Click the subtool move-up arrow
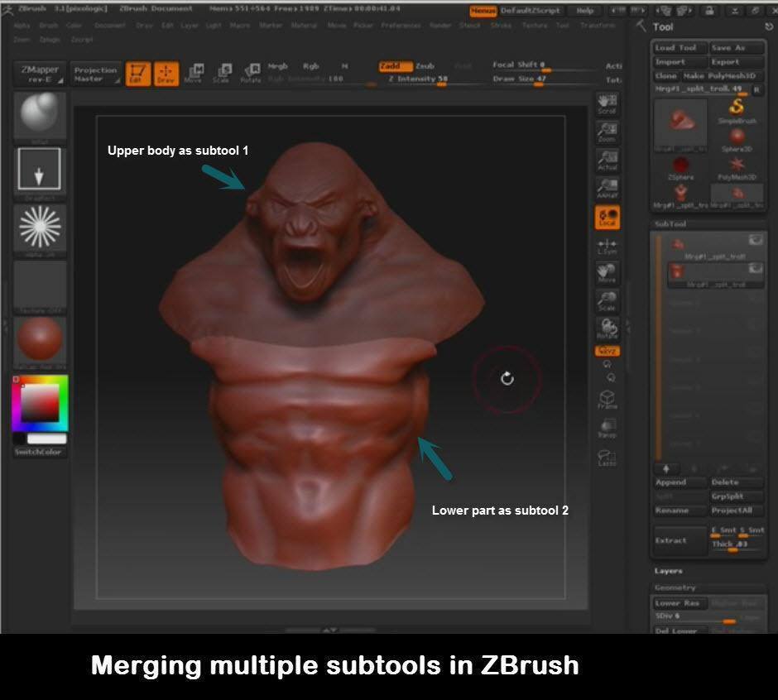This screenshot has height=700, width=778. [x=666, y=469]
